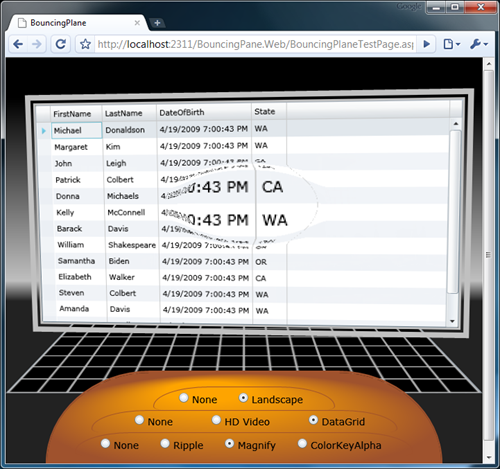The height and width of the screenshot is (469, 500).
Task: Focus the address bar URL field
Action: [x=255, y=44]
